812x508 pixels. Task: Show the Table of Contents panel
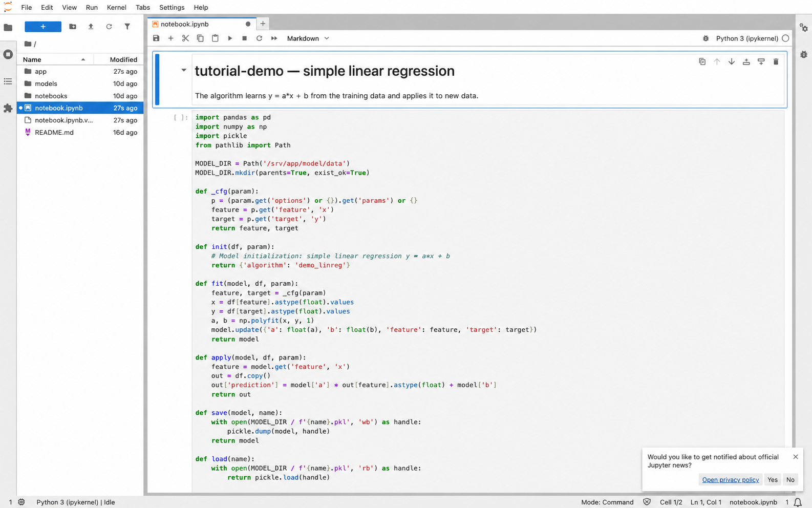[8, 81]
